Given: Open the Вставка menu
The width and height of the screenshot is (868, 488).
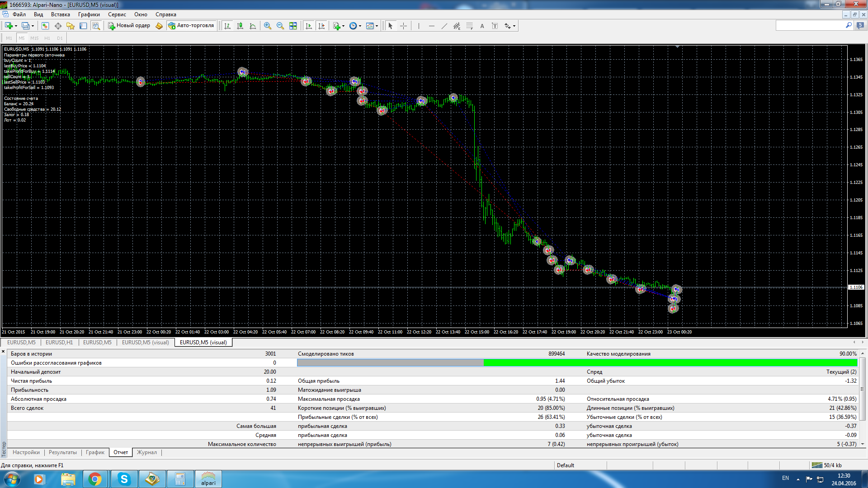Looking at the screenshot, I should (x=61, y=14).
